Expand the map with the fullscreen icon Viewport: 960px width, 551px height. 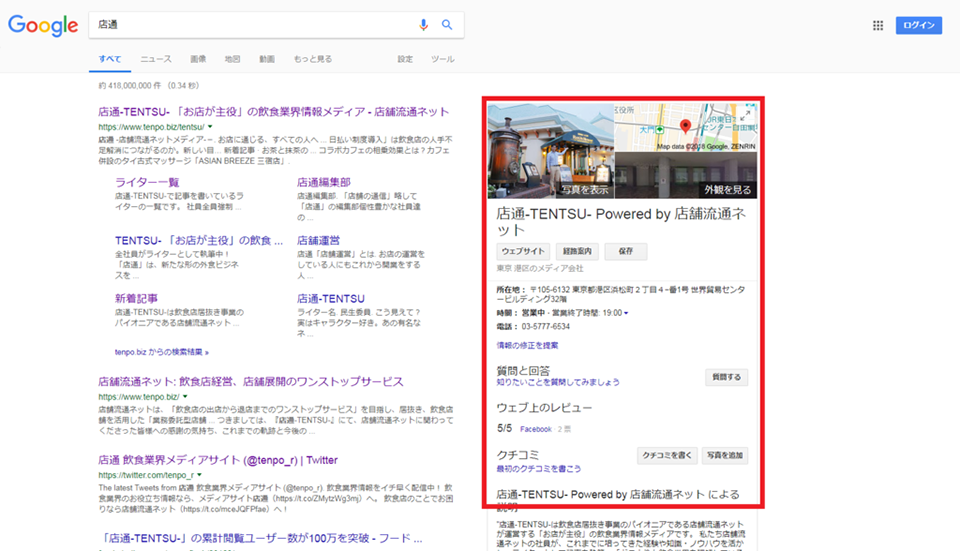(745, 114)
